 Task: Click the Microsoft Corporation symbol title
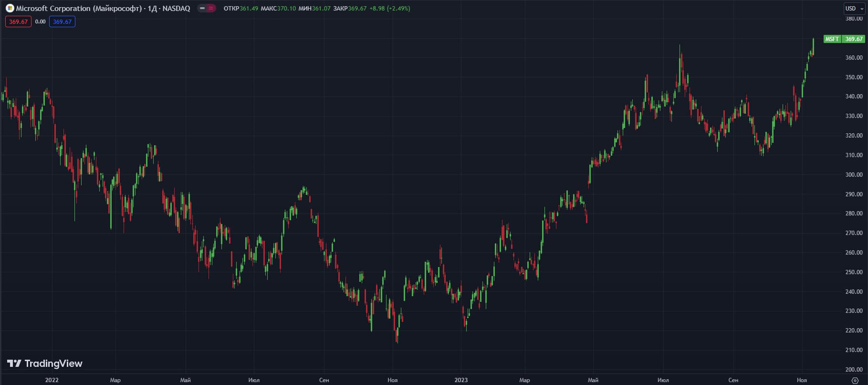click(x=103, y=8)
